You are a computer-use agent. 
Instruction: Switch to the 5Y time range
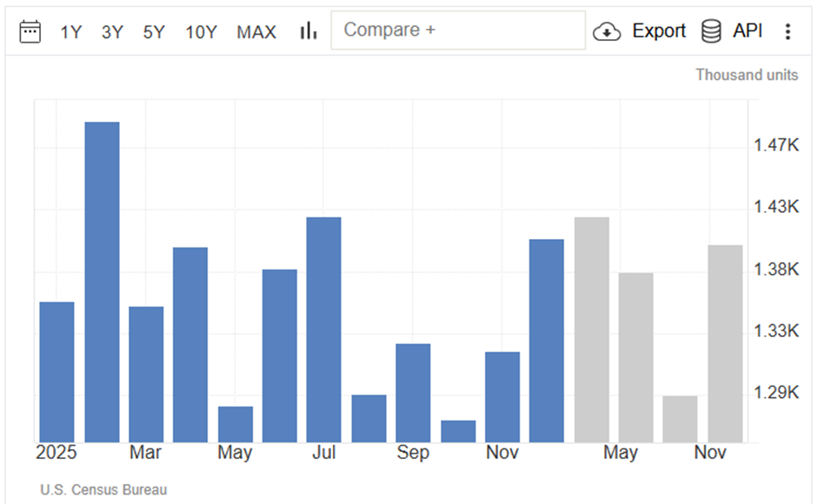click(154, 32)
